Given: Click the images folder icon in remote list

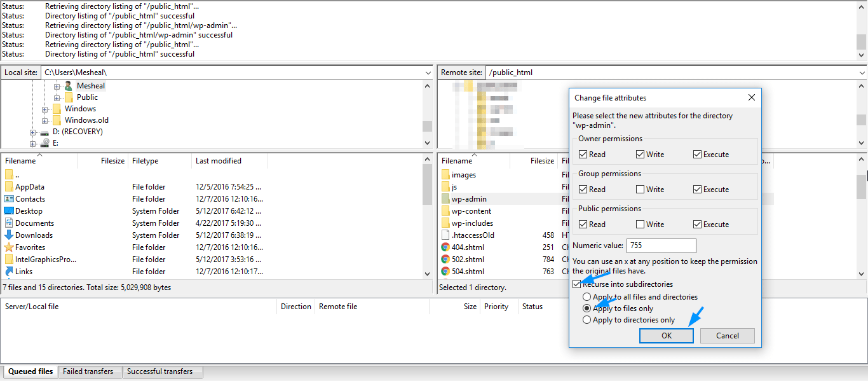Looking at the screenshot, I should [445, 175].
